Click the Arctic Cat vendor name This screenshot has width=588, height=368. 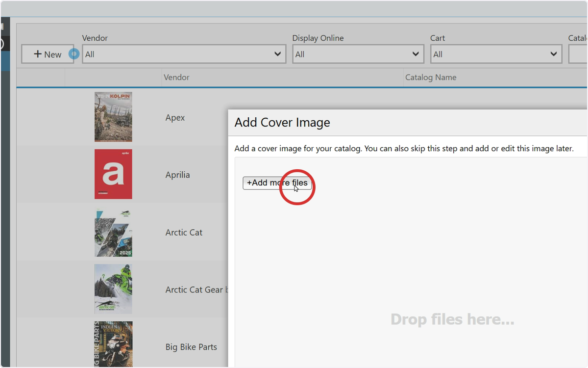pyautogui.click(x=184, y=233)
